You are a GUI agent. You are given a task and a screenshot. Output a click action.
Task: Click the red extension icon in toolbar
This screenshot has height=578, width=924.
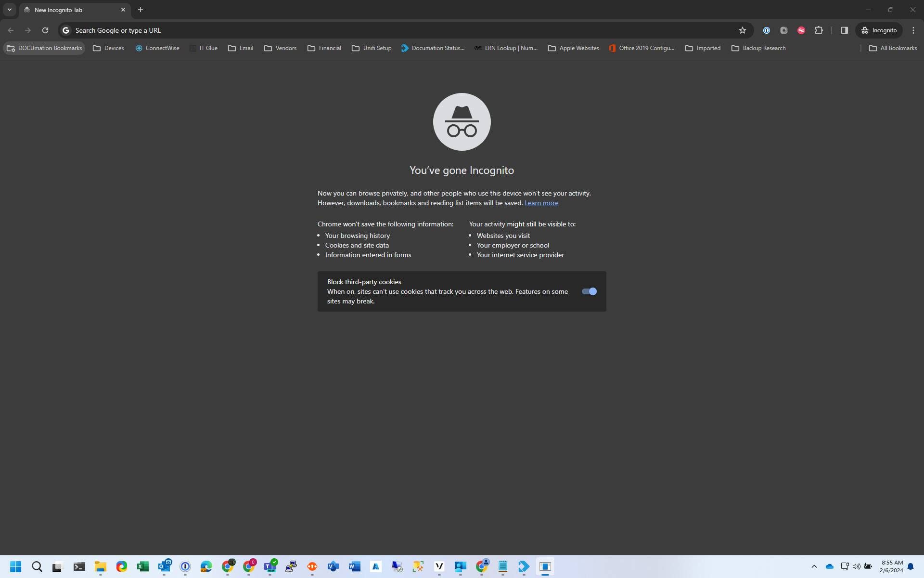click(801, 30)
